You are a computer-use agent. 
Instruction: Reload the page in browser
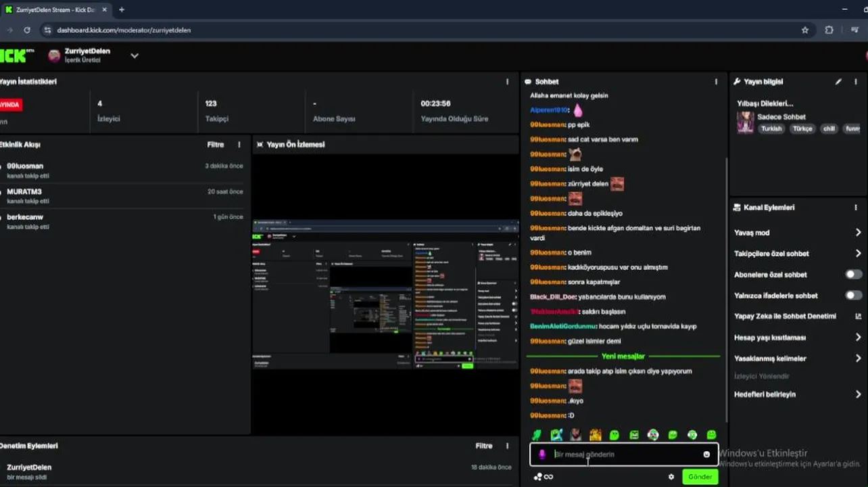(27, 30)
